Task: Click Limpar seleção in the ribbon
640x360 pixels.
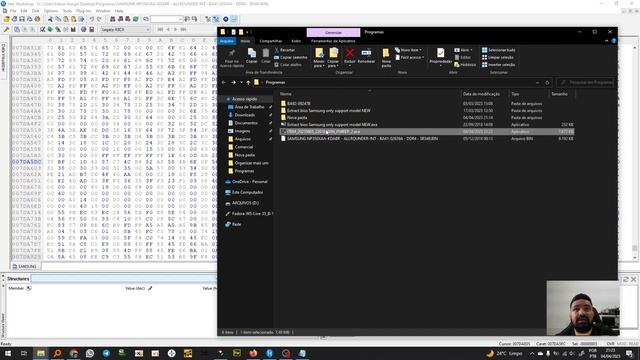Action: [498, 58]
